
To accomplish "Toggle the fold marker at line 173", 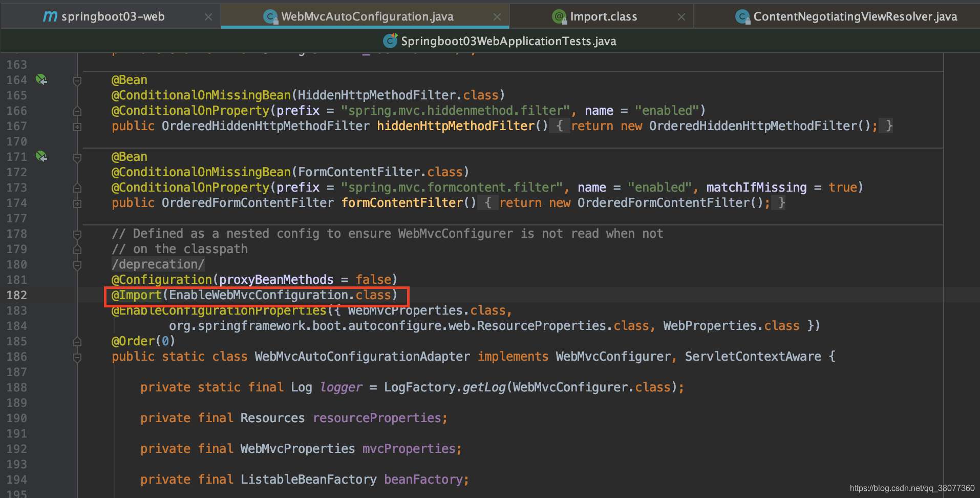I will click(x=77, y=188).
